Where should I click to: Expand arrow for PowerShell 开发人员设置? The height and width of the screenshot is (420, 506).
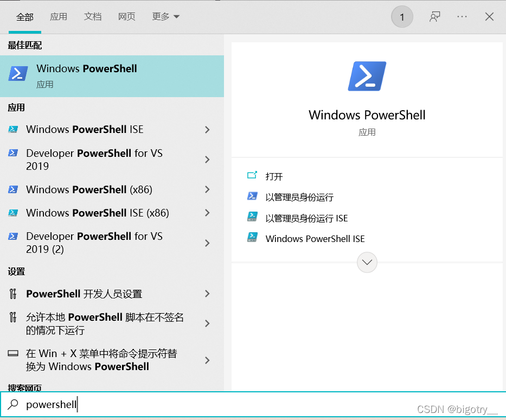[207, 294]
